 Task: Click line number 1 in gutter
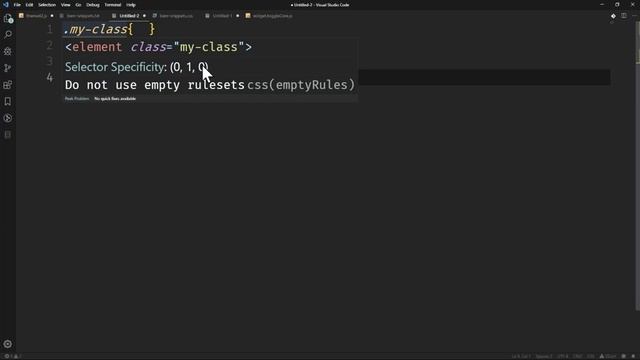50,29
